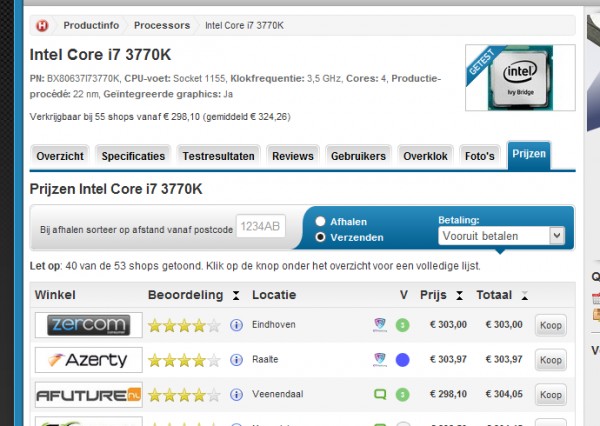Viewport: 600px width, 426px height.
Task: Click Raalte location text
Action: pyautogui.click(x=265, y=359)
